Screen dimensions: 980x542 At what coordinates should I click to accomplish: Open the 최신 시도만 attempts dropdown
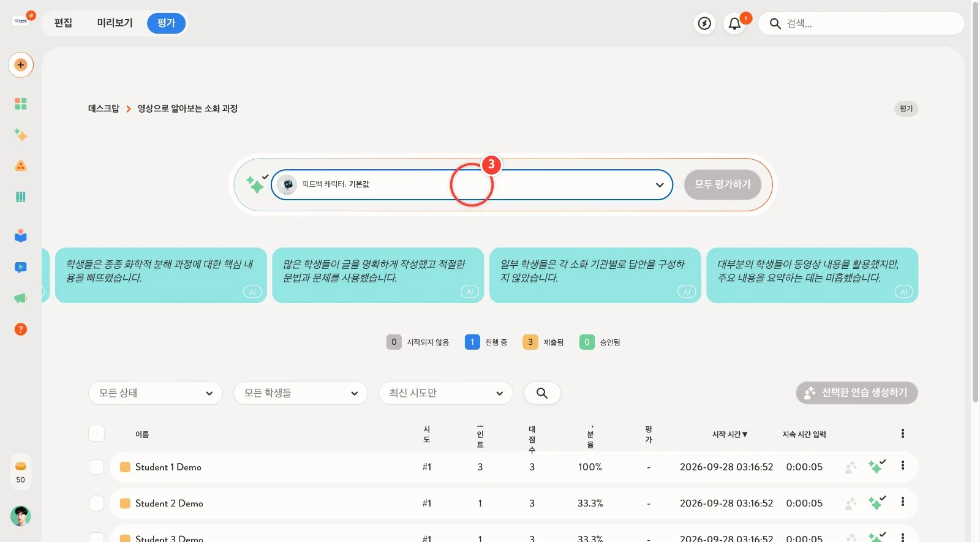[x=446, y=393]
